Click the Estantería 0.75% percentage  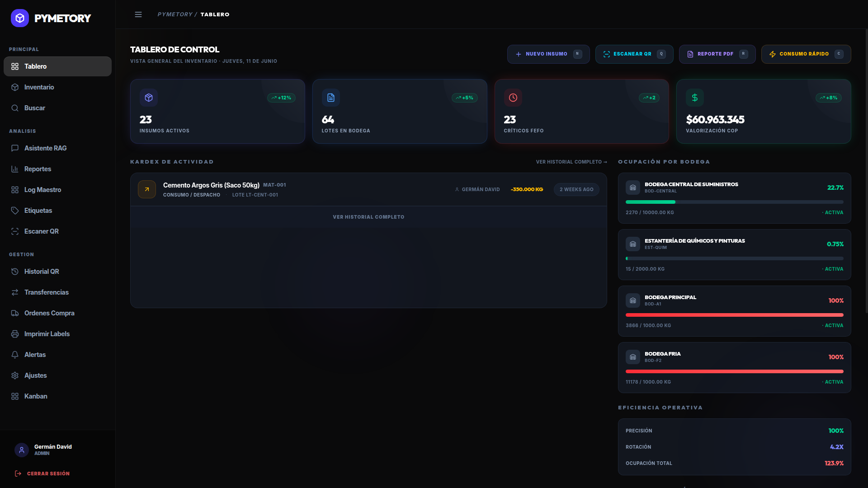tap(835, 244)
